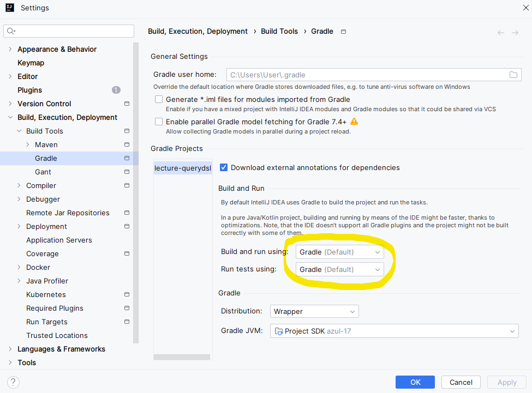The width and height of the screenshot is (532, 393).
Task: Collapse Build, Execution, Deployment section
Action: (x=10, y=117)
